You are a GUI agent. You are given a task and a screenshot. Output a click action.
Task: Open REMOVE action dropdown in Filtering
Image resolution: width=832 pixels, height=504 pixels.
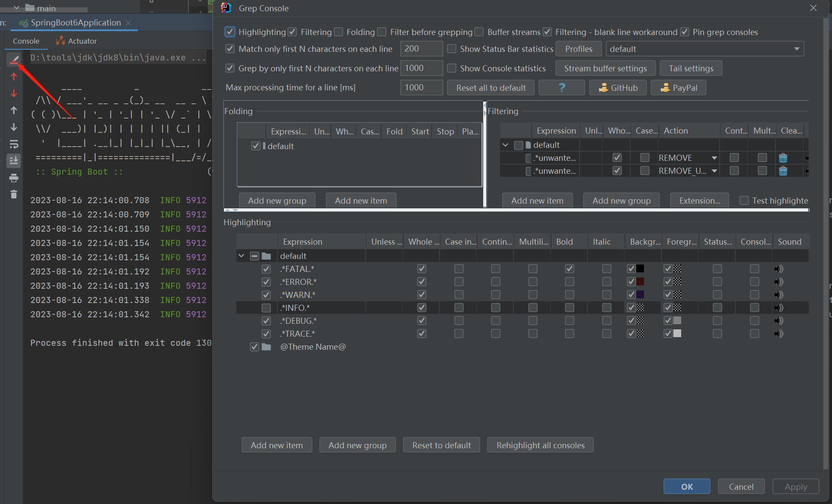coord(714,158)
